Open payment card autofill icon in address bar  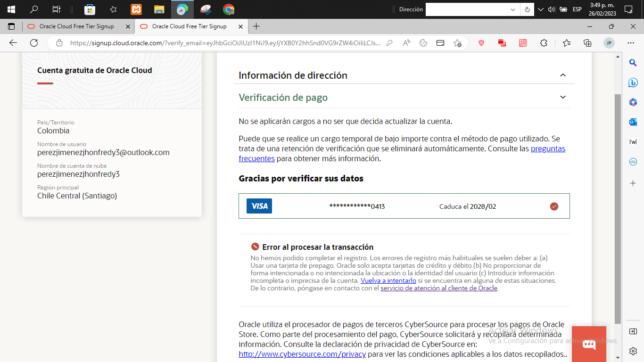click(440, 43)
